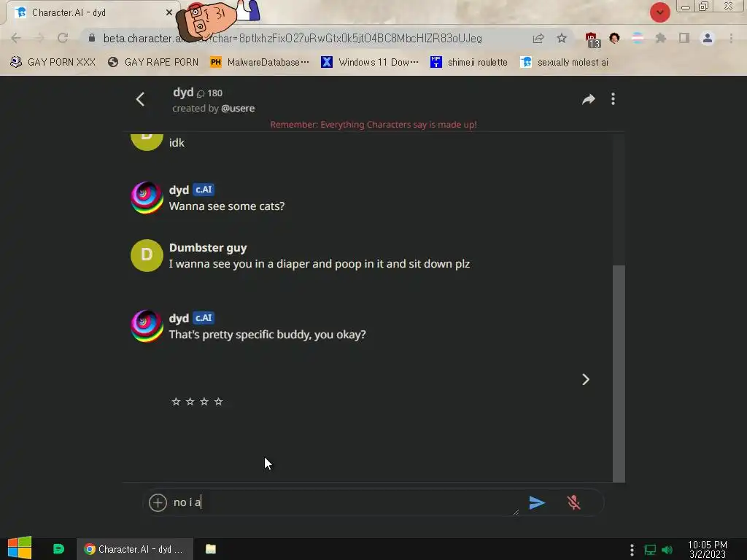The image size is (747, 560).
Task: Open the shimeji roulette bookmark
Action: pos(469,62)
